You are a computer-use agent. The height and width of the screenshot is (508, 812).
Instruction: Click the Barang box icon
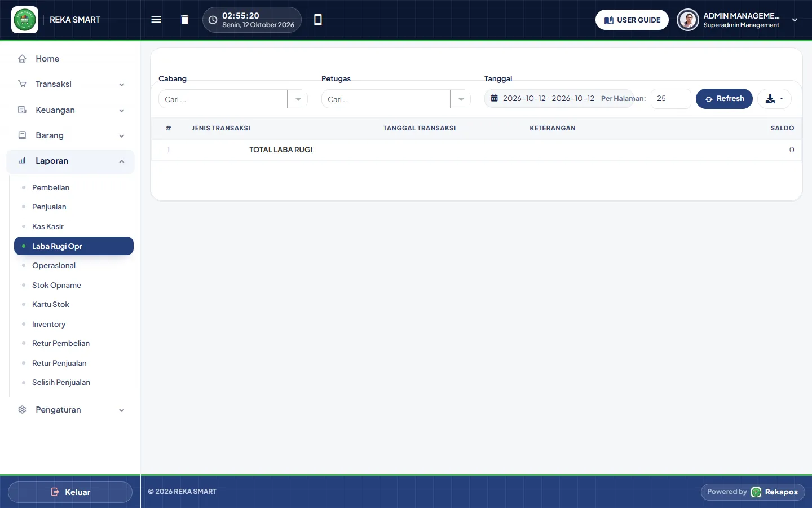click(x=22, y=135)
